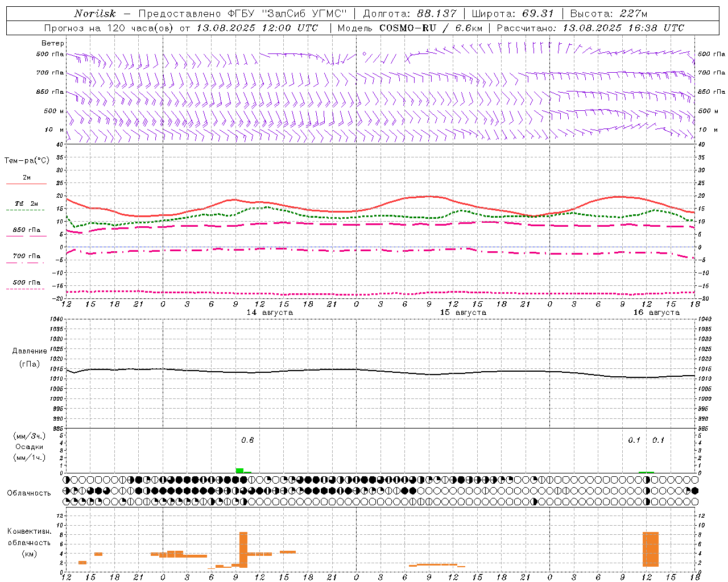728x582 pixels.
Task: Click the 'Ветер' wind panel label
Action: click(53, 43)
